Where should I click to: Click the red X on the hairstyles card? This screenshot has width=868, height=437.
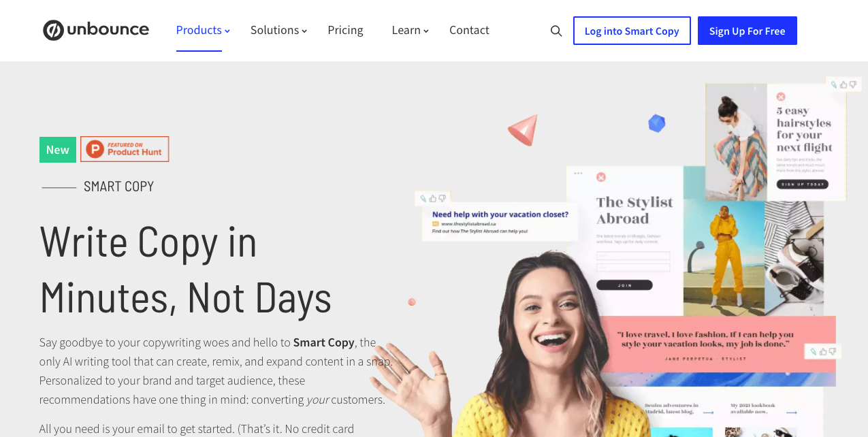pyautogui.click(x=781, y=97)
